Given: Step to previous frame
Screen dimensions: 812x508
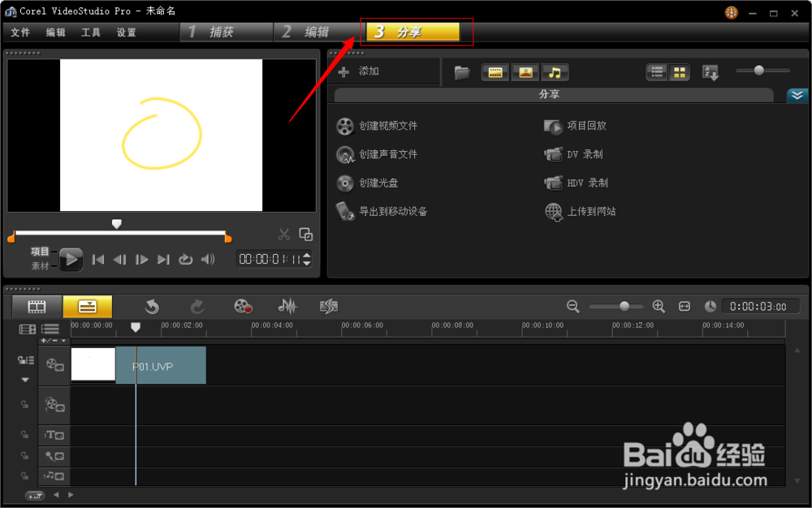Looking at the screenshot, I should click(x=119, y=260).
